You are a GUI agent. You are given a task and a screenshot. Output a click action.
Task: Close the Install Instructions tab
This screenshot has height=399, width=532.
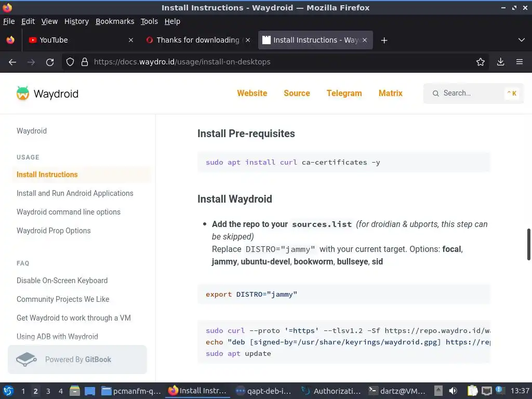click(365, 40)
